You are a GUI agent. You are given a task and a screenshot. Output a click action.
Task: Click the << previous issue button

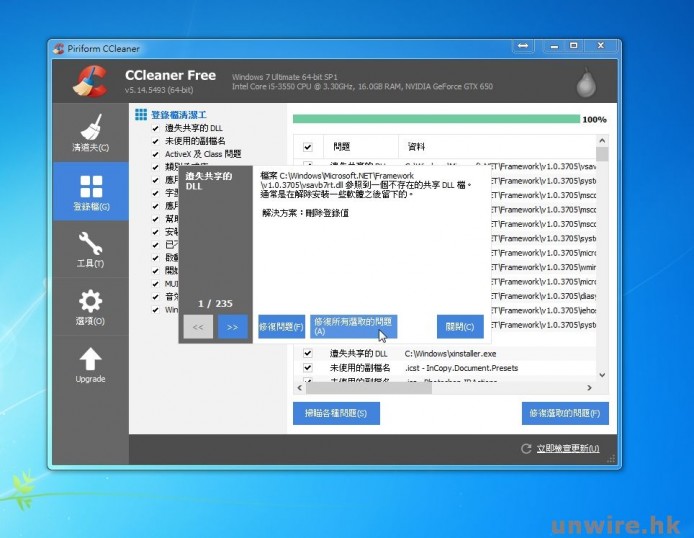point(198,326)
